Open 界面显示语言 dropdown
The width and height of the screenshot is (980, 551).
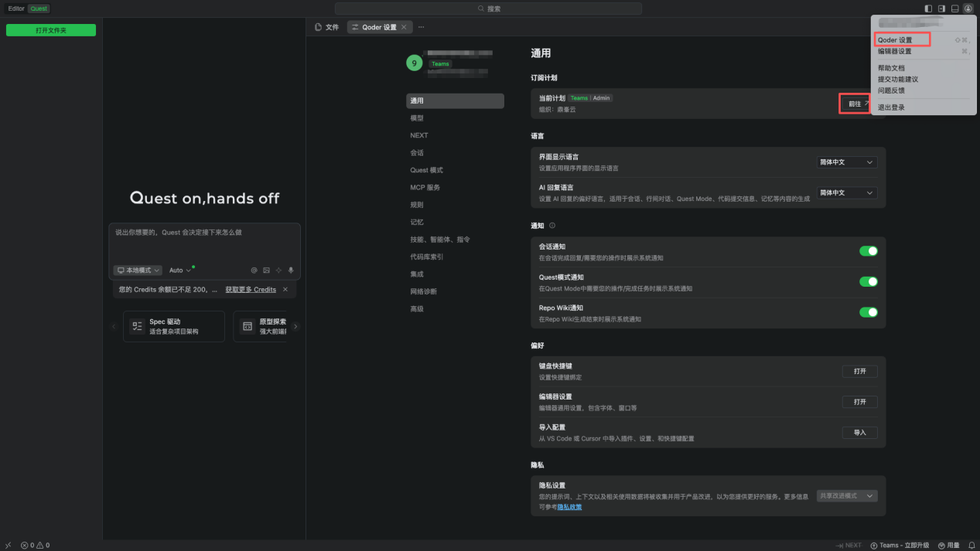[847, 162]
